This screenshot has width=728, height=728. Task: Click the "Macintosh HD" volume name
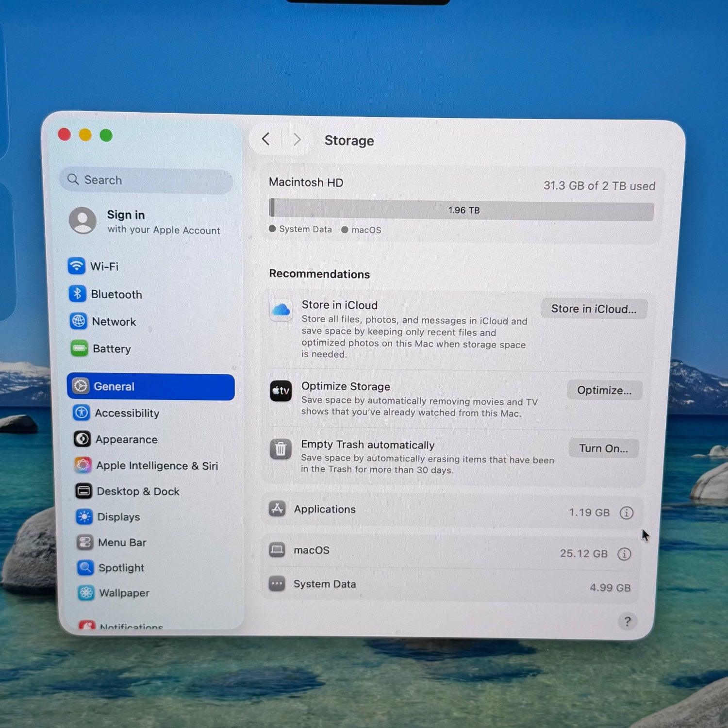pos(306,182)
